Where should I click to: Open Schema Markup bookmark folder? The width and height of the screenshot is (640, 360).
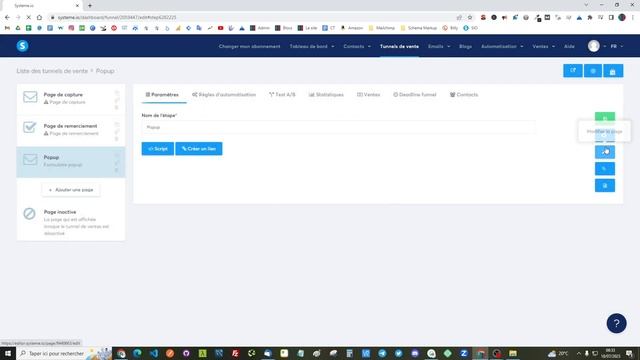coord(419,28)
